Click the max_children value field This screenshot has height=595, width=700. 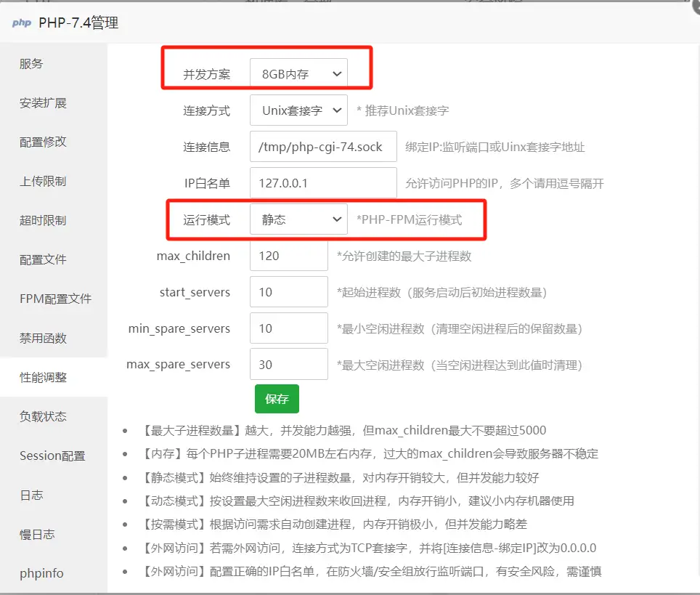[x=288, y=255]
